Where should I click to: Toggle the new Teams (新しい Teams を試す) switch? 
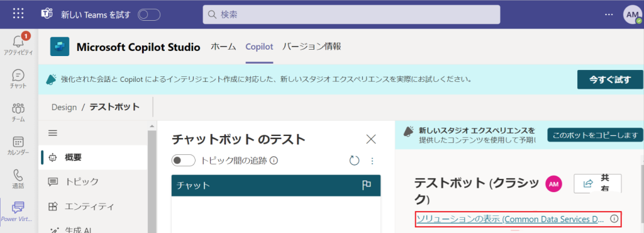click(x=148, y=15)
